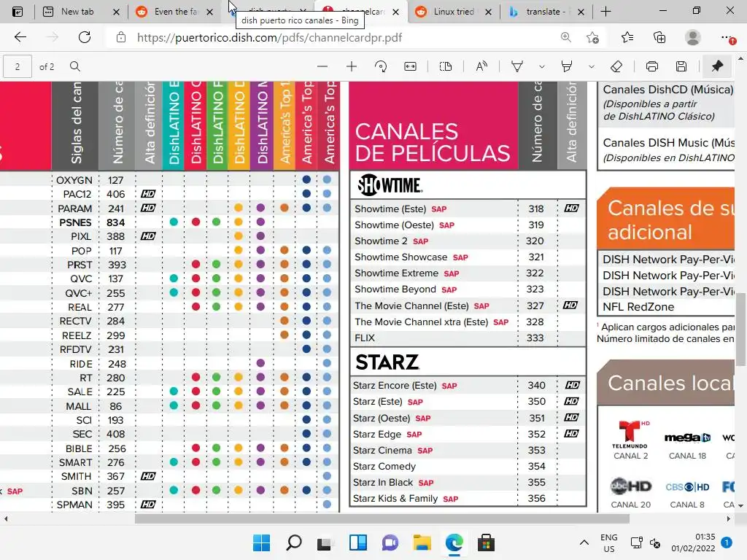Click the NFL RedZone entry

tap(638, 307)
